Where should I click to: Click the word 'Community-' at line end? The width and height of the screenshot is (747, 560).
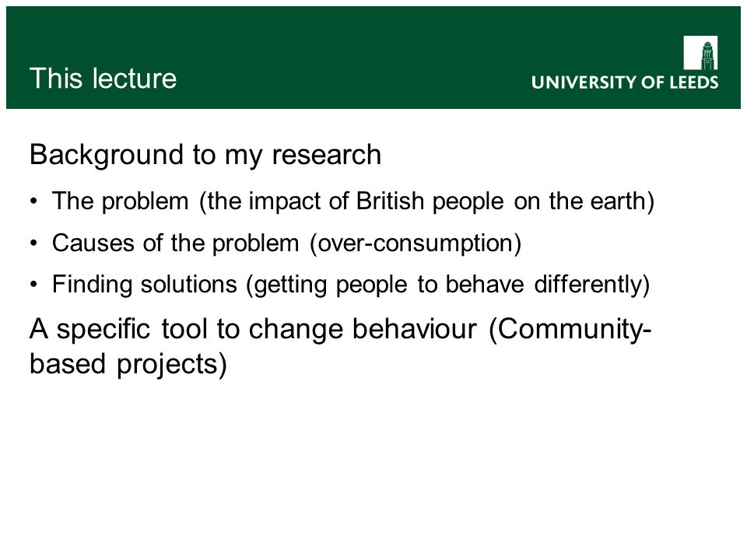point(570,330)
